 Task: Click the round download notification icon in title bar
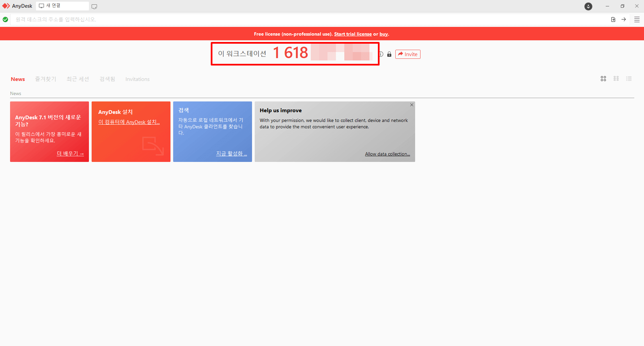pos(588,6)
